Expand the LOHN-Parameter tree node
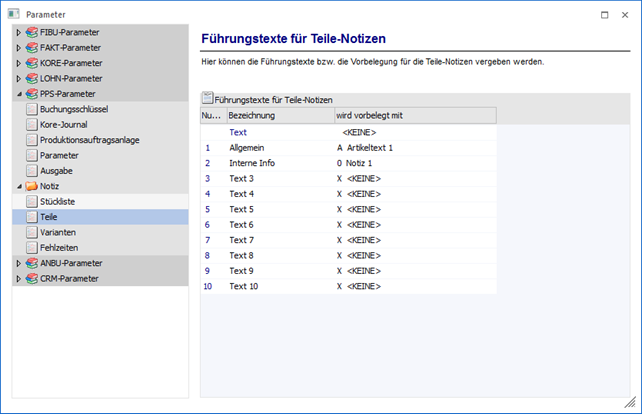Viewport: 642px width, 414px height. (18, 78)
